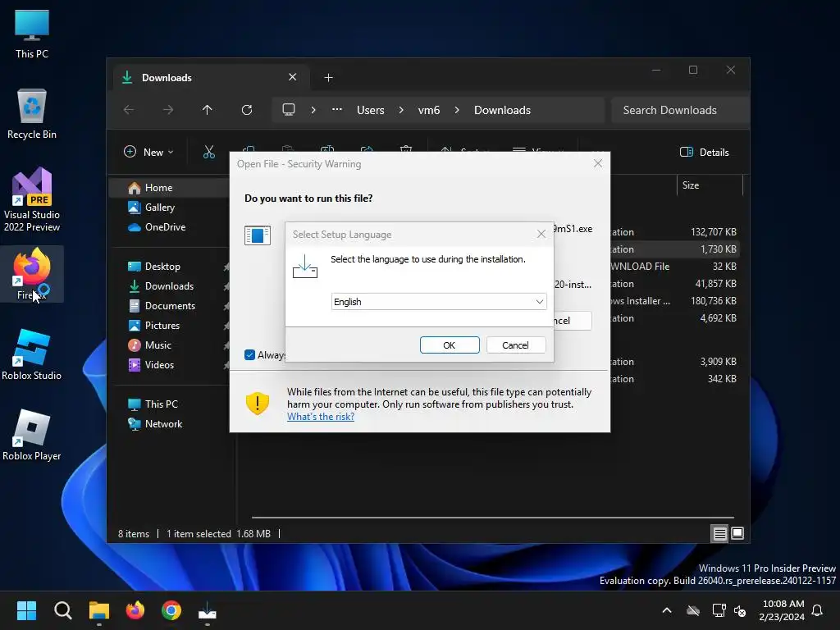This screenshot has height=630, width=840.
Task: Open the Recycle Bin desktop icon
Action: (32, 114)
